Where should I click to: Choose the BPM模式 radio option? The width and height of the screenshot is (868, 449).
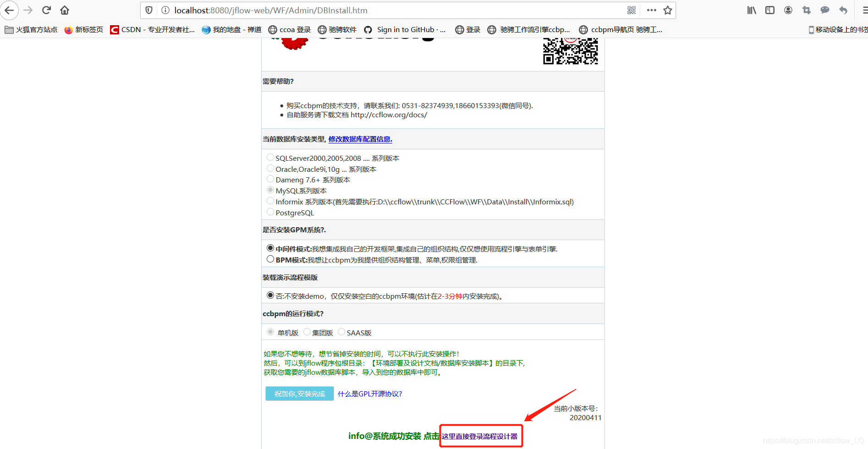pos(270,259)
